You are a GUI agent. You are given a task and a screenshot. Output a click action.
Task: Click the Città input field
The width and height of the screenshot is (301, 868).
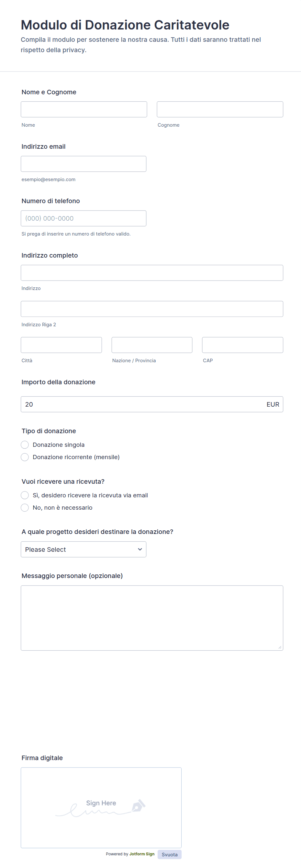(x=61, y=345)
